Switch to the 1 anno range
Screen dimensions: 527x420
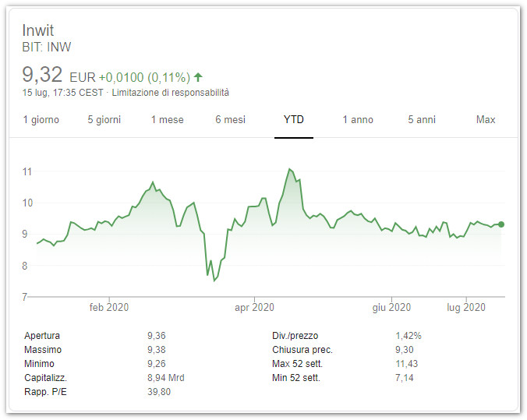pyautogui.click(x=358, y=120)
